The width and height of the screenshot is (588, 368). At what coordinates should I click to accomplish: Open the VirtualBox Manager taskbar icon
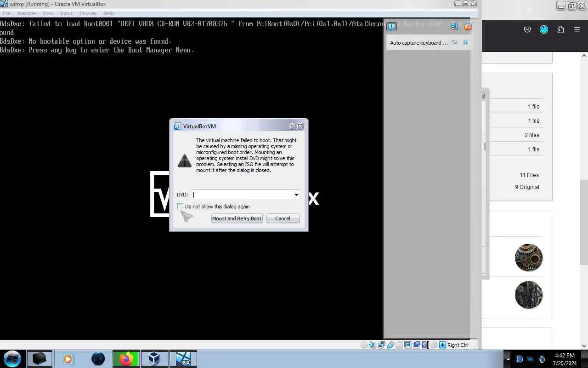pyautogui.click(x=154, y=359)
